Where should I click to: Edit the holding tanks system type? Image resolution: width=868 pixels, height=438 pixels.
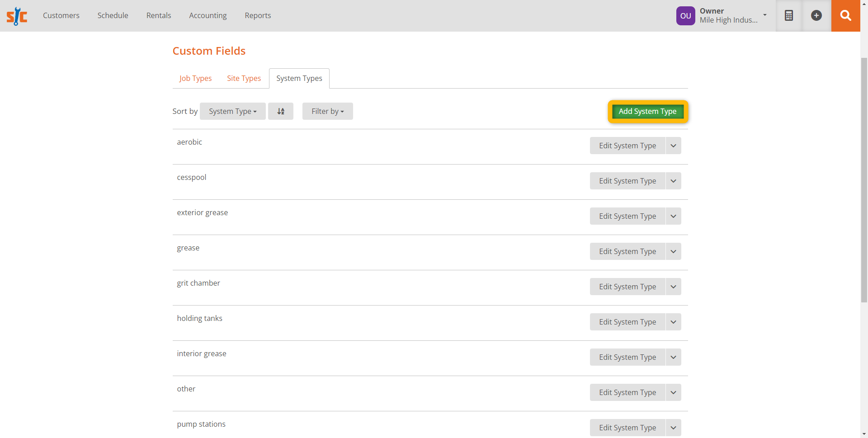(x=627, y=322)
